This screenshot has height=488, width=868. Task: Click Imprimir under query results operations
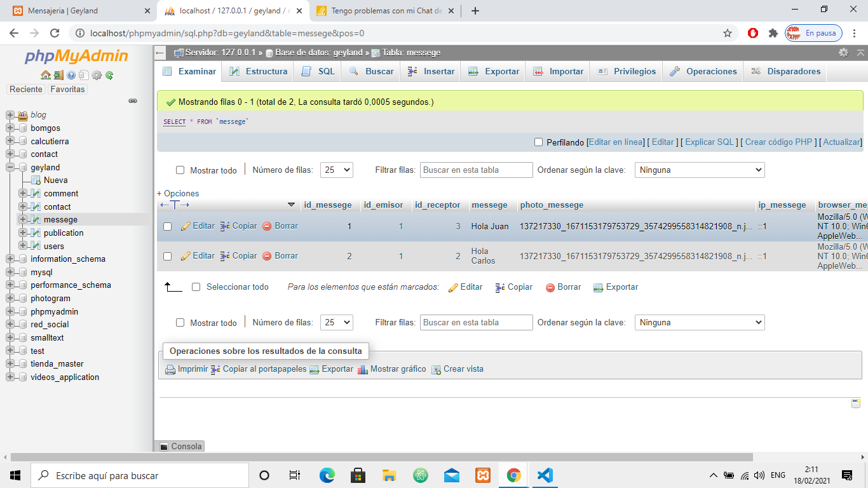(x=187, y=369)
